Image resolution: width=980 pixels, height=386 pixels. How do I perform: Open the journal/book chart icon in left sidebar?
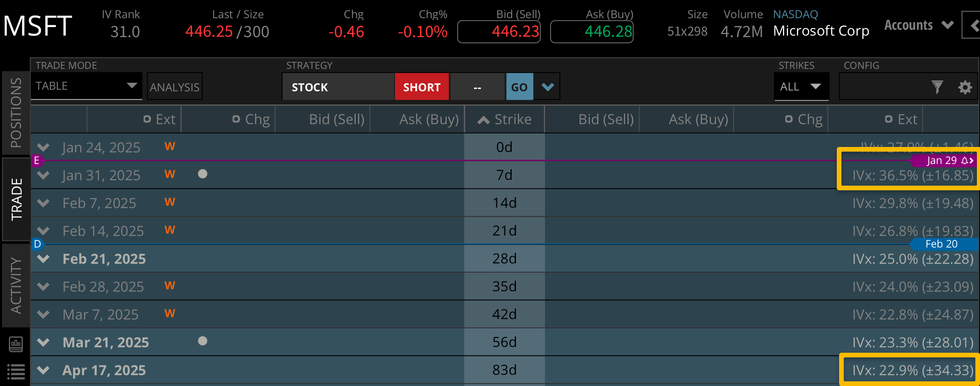click(15, 344)
